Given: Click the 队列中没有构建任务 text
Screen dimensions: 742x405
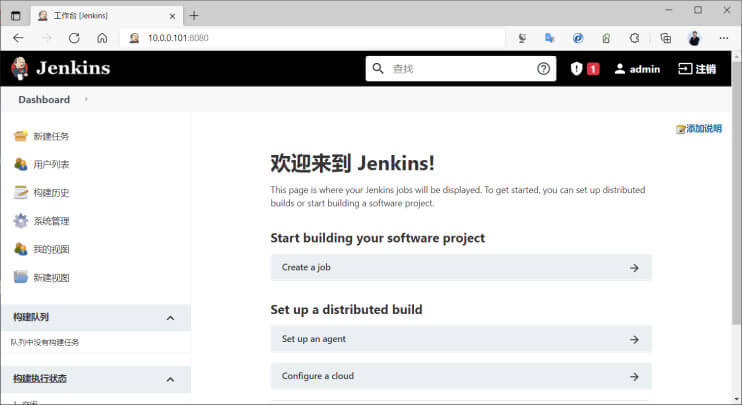Looking at the screenshot, I should pyautogui.click(x=45, y=342).
